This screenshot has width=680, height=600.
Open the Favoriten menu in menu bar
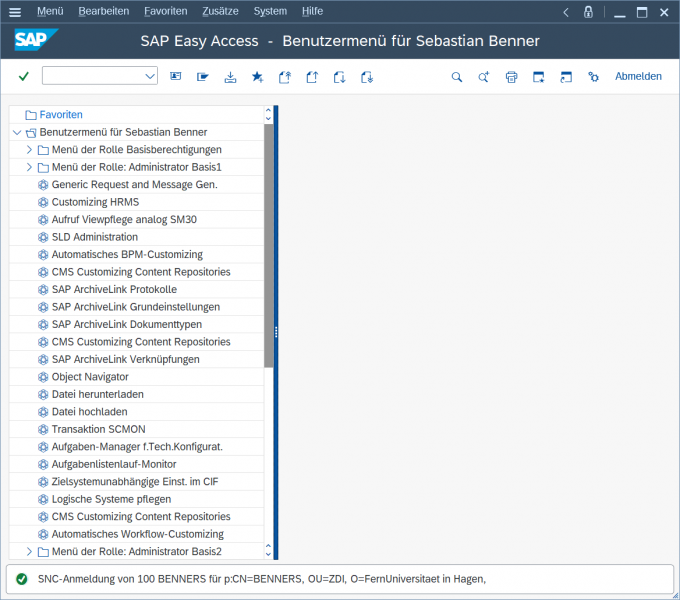(x=165, y=11)
